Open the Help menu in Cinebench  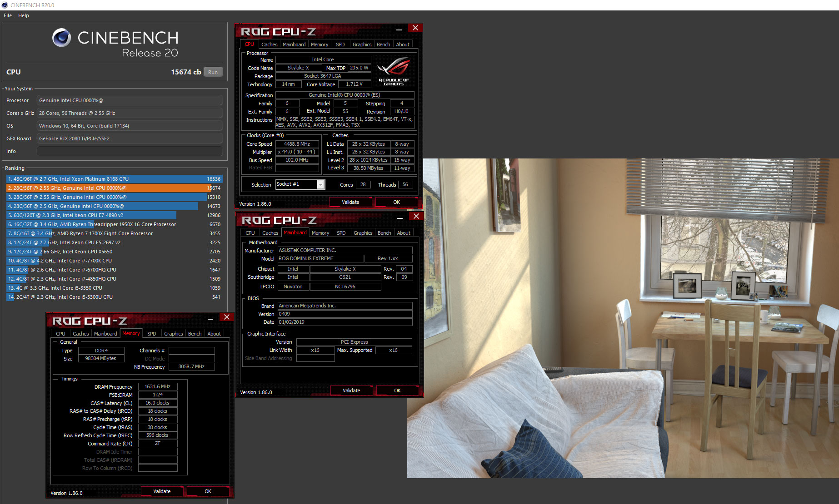pos(24,15)
